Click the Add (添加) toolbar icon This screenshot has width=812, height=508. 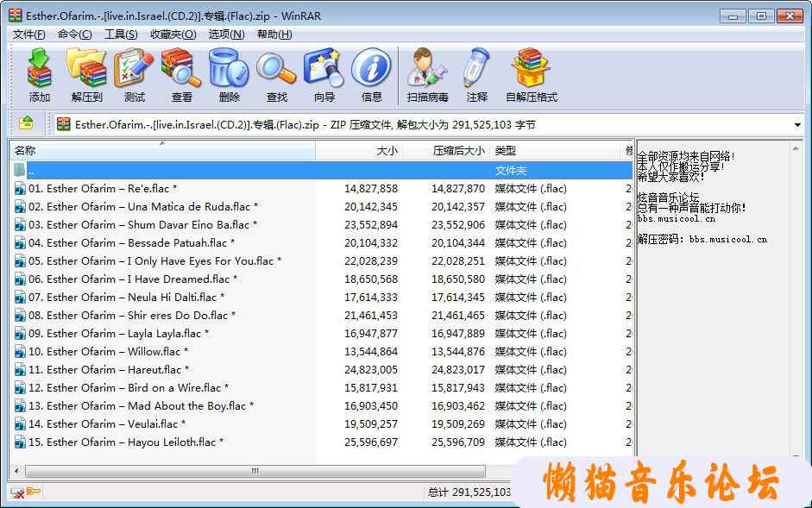pos(40,75)
